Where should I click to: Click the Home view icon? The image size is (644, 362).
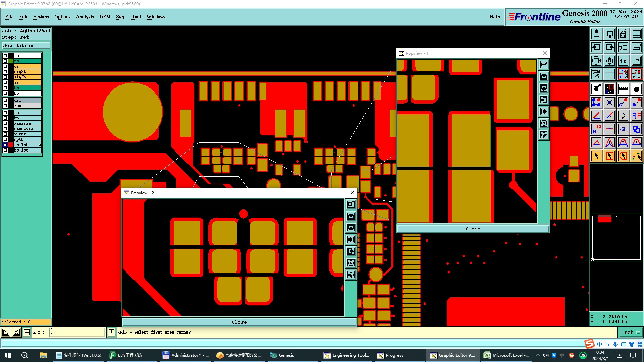[623, 34]
